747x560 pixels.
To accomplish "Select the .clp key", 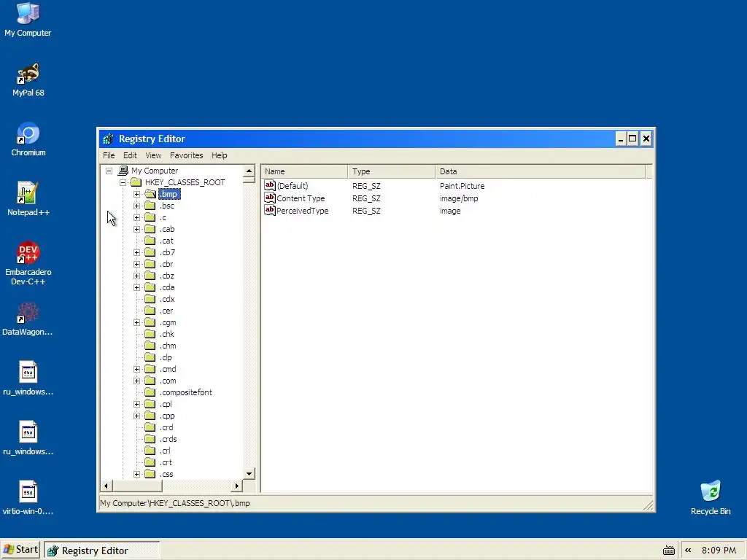I will pyautogui.click(x=166, y=357).
